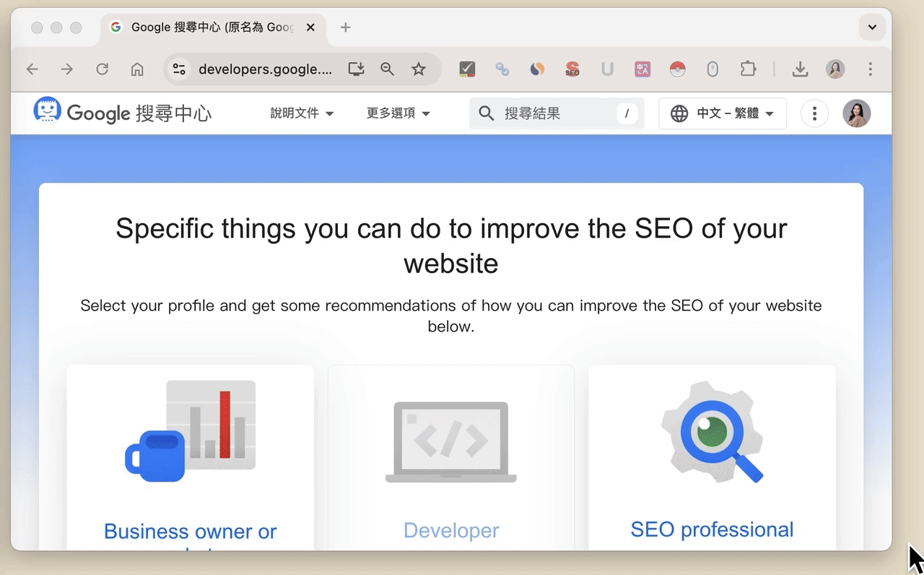This screenshot has width=924, height=575.
Task: Expand the tab search chevron button
Action: (x=872, y=27)
